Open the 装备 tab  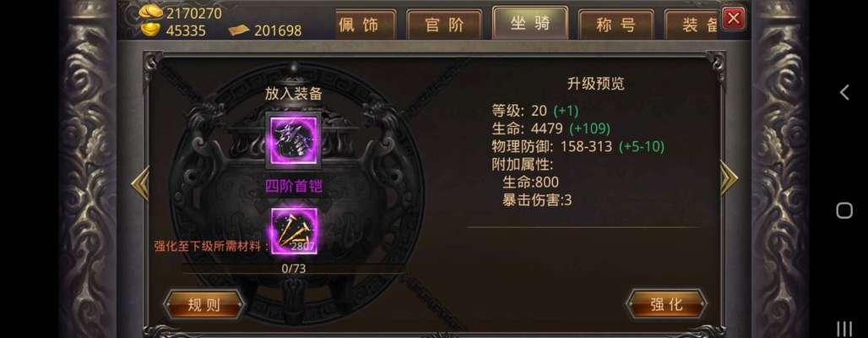pyautogui.click(x=692, y=25)
